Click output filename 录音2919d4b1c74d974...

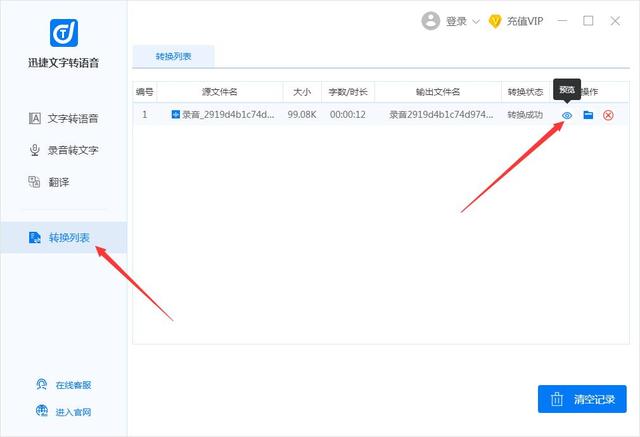(441, 115)
